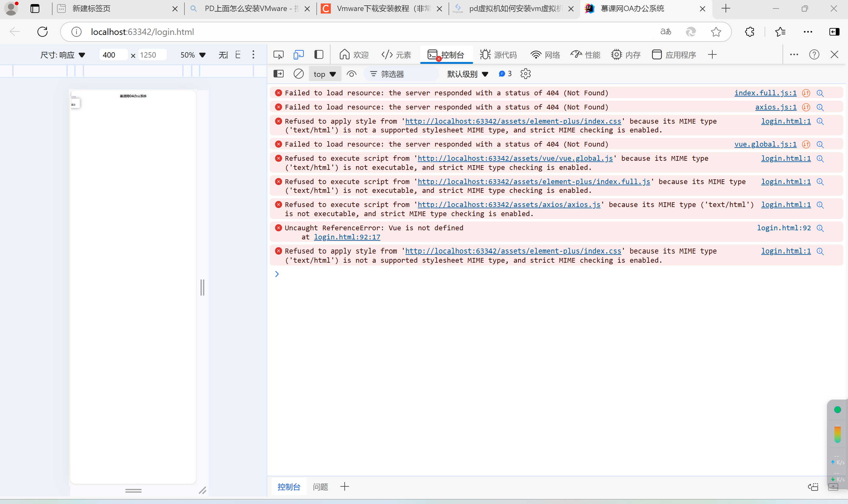The height and width of the screenshot is (504, 848).
Task: Grab the vertical viewport resize handle
Action: 202,287
